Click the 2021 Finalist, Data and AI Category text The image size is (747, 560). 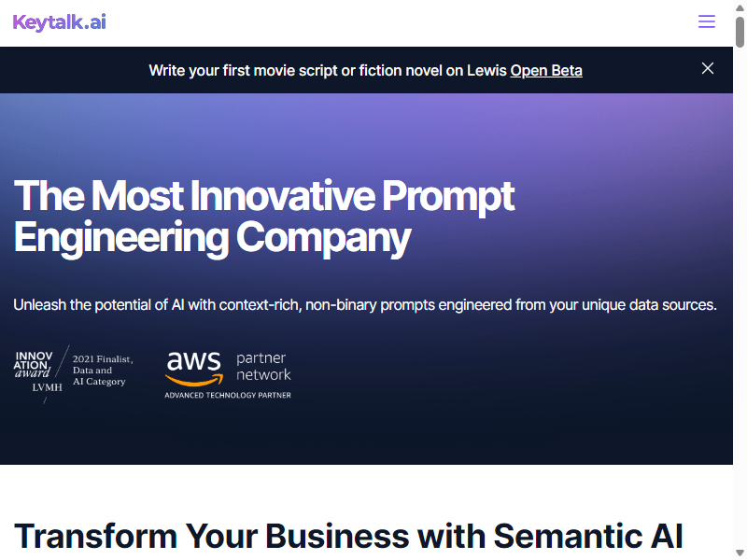pyautogui.click(x=103, y=370)
